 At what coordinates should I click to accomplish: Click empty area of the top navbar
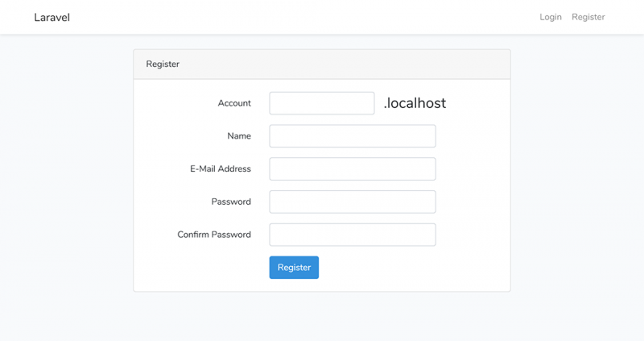click(306, 17)
